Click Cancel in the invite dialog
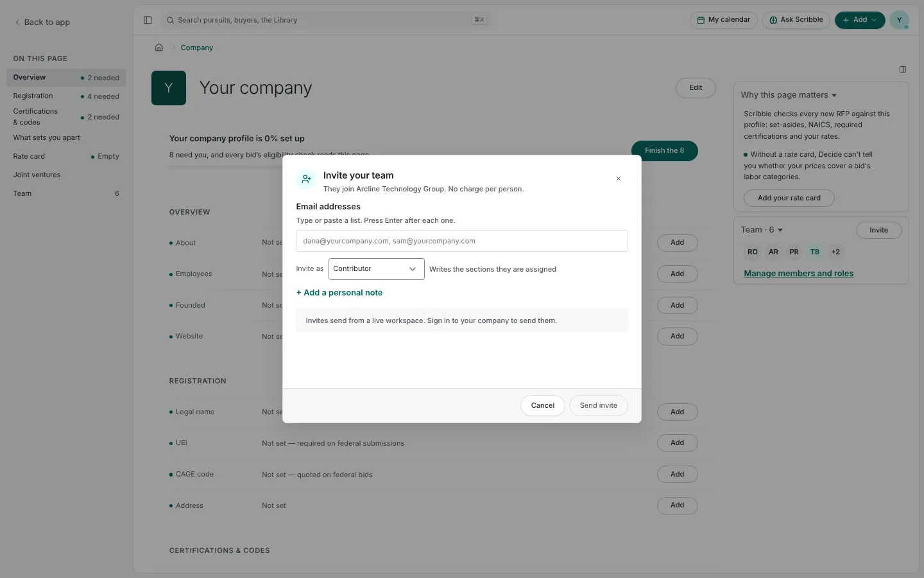 pos(543,405)
